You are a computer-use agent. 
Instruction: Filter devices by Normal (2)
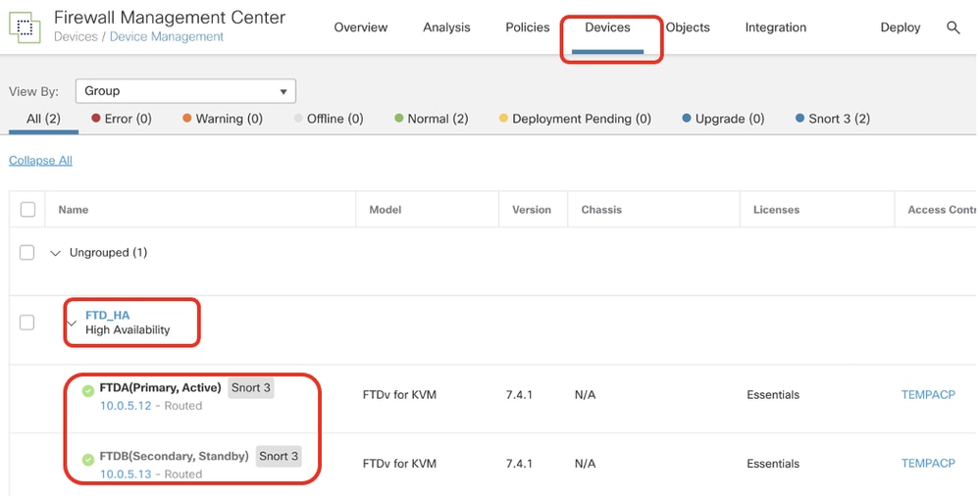click(x=432, y=119)
